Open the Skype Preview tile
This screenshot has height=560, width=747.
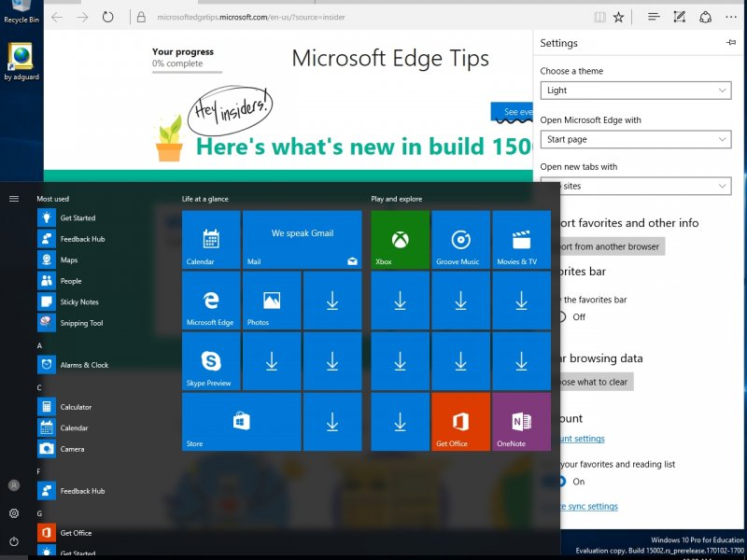[x=211, y=361]
